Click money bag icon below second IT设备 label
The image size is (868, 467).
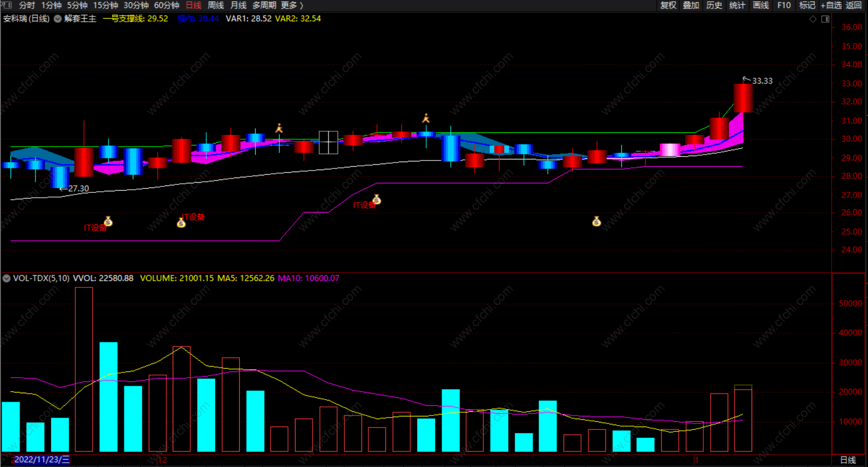(181, 223)
